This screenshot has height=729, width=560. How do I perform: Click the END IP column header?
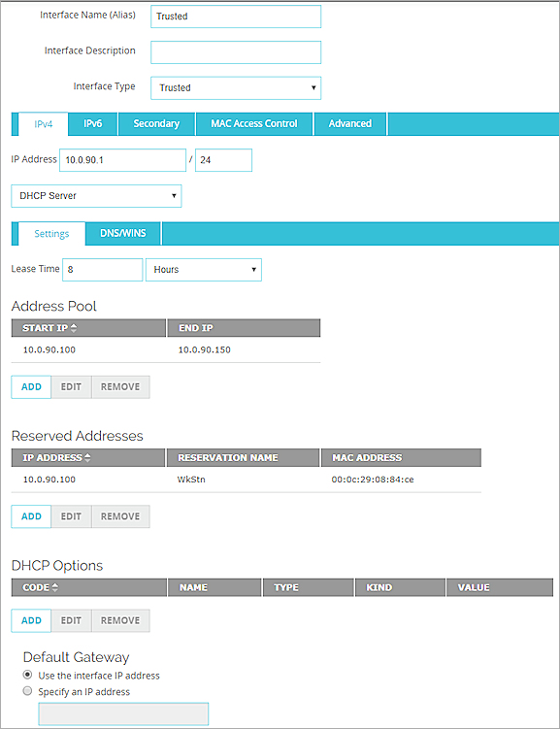pos(244,328)
